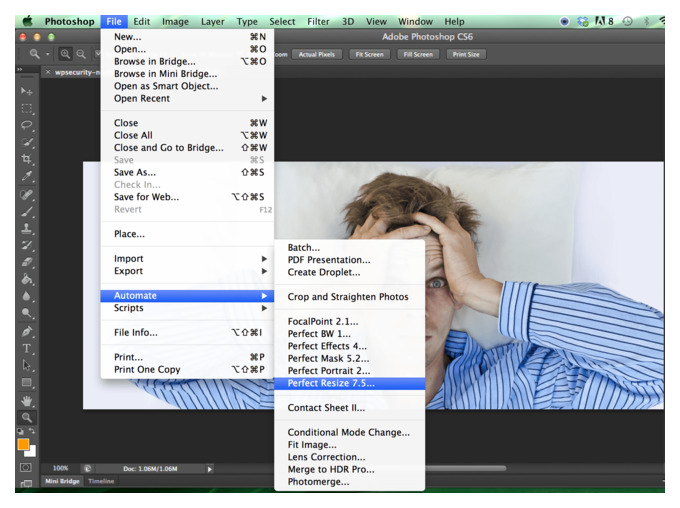This screenshot has width=680, height=508.
Task: Pick the Clone Stamp tool
Action: [x=26, y=228]
